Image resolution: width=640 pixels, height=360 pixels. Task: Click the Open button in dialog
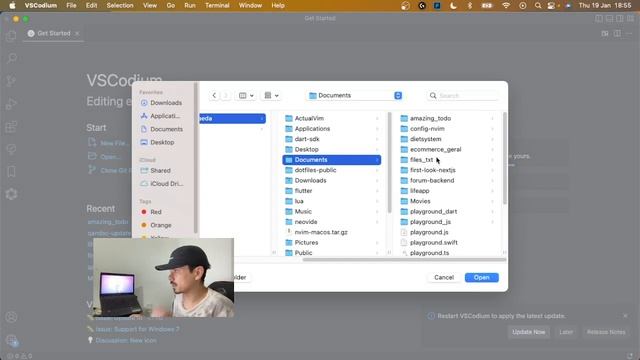tap(482, 278)
